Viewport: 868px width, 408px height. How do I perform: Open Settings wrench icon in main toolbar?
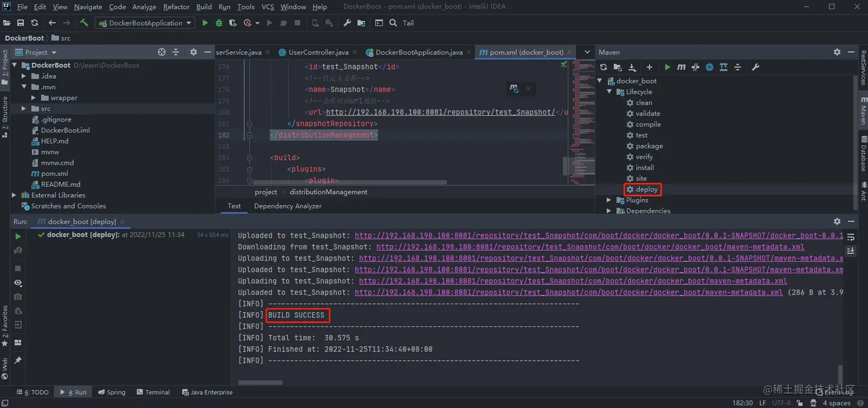pyautogui.click(x=347, y=23)
